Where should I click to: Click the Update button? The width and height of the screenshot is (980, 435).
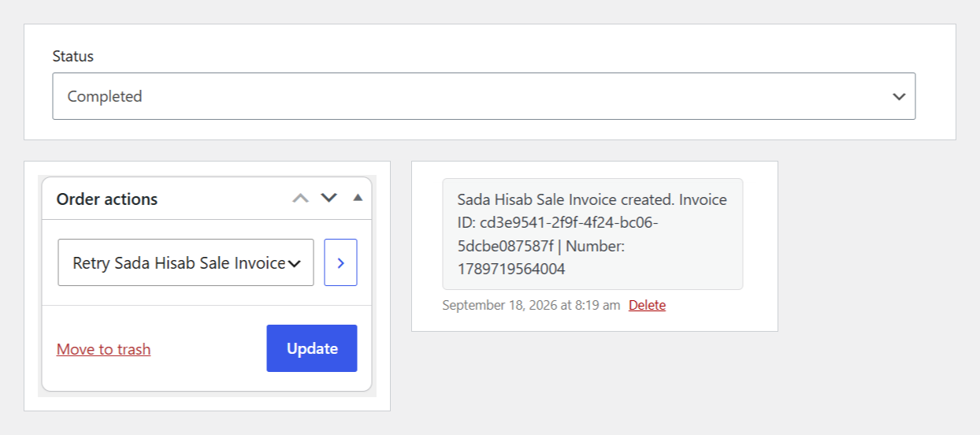tap(312, 348)
